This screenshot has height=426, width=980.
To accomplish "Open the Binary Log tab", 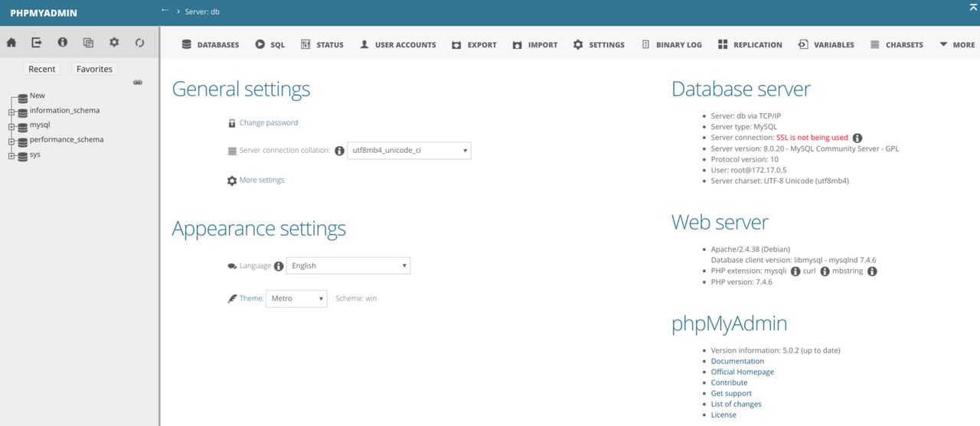I will coord(671,44).
